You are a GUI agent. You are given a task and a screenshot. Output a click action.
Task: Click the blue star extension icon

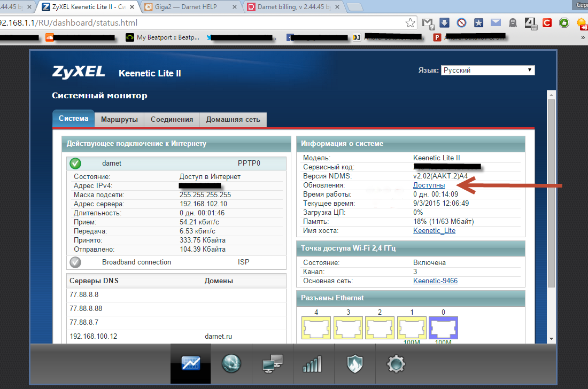(478, 23)
